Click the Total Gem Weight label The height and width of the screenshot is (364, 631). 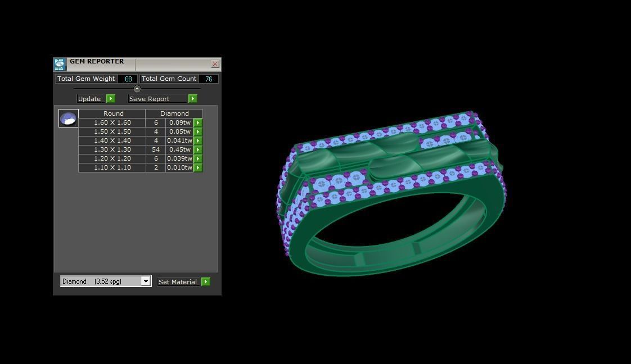click(86, 79)
